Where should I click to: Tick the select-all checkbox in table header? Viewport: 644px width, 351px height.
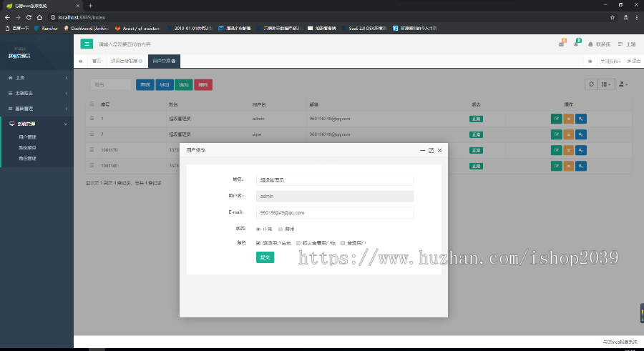(x=92, y=104)
